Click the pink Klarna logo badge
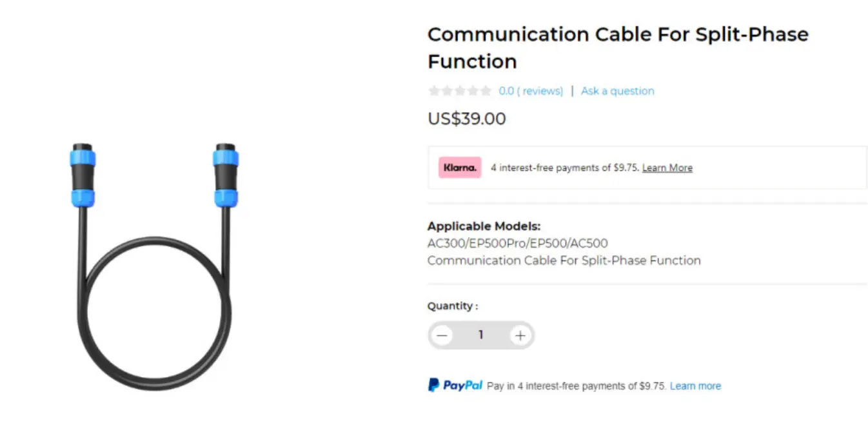868x421 pixels. point(460,168)
